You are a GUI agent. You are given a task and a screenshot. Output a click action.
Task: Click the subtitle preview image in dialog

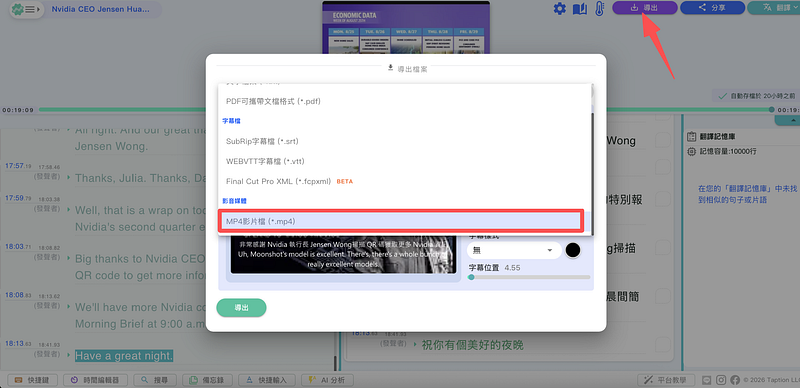point(344,255)
